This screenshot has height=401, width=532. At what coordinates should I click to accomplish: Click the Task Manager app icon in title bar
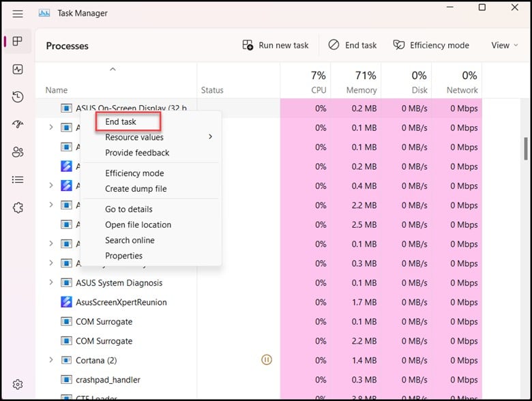tap(44, 13)
